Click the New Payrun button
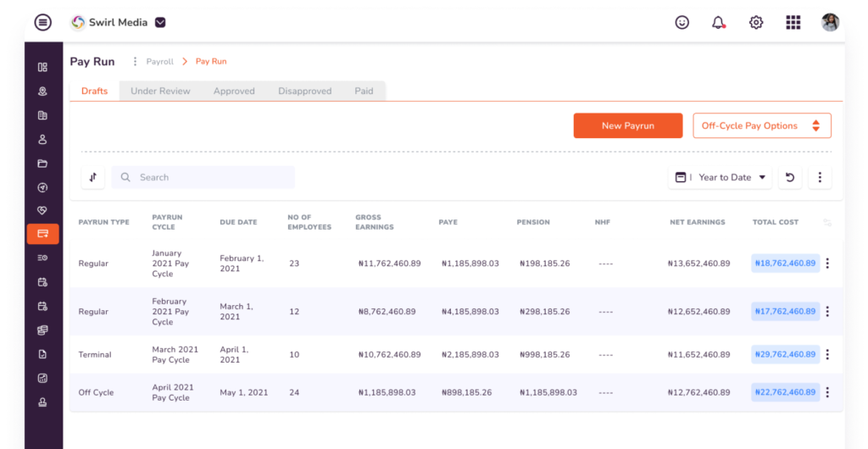This screenshot has width=868, height=449. (x=627, y=125)
